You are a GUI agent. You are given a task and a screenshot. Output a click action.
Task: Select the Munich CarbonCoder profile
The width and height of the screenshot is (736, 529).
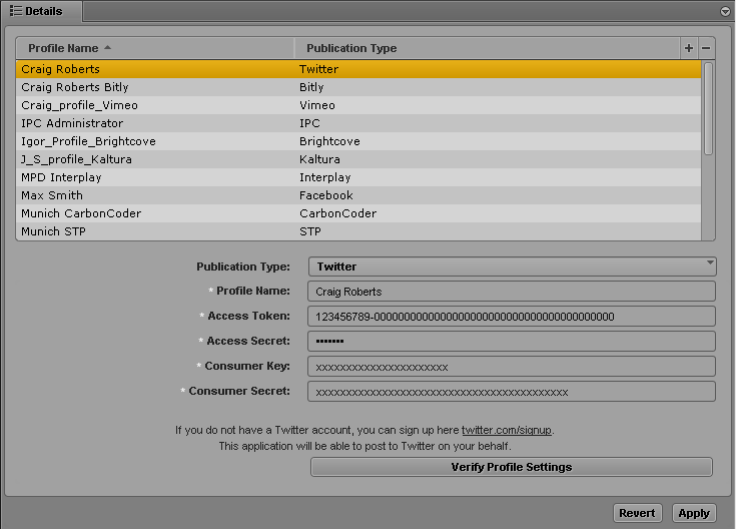(x=359, y=213)
